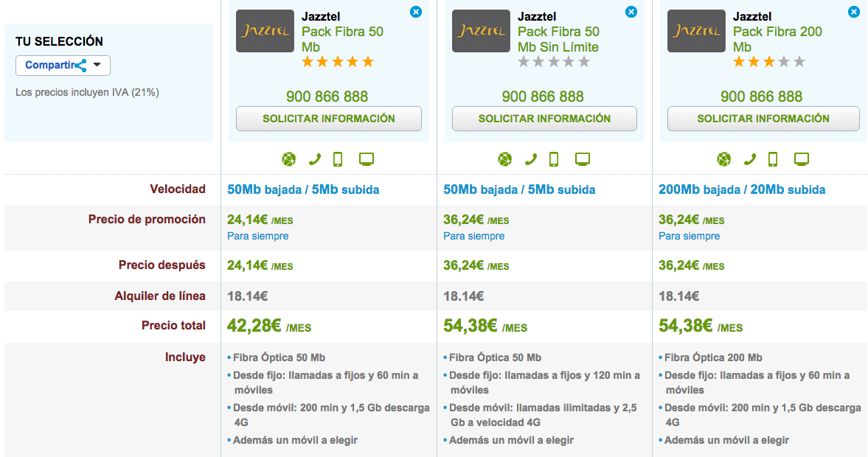Viewport: 868px width, 457px height.
Task: Click Incluye row label
Action: 185,357
